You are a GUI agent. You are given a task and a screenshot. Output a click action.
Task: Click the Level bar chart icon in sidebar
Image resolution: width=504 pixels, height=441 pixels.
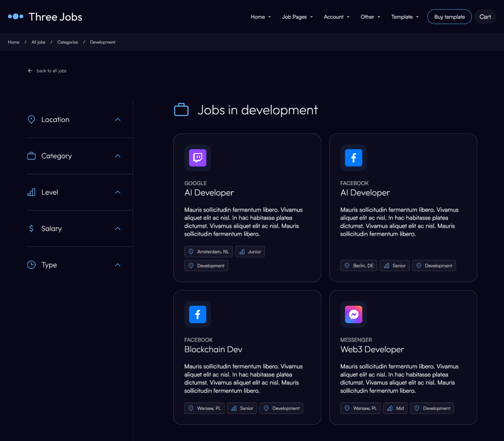[31, 192]
